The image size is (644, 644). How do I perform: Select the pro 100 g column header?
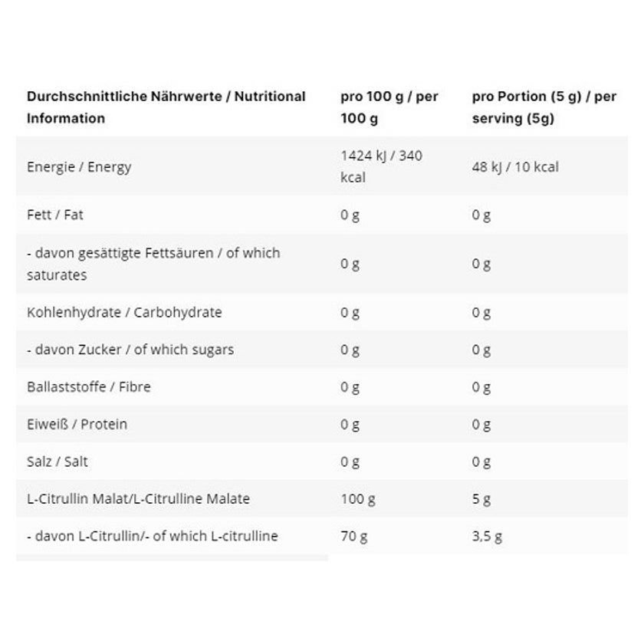click(389, 107)
